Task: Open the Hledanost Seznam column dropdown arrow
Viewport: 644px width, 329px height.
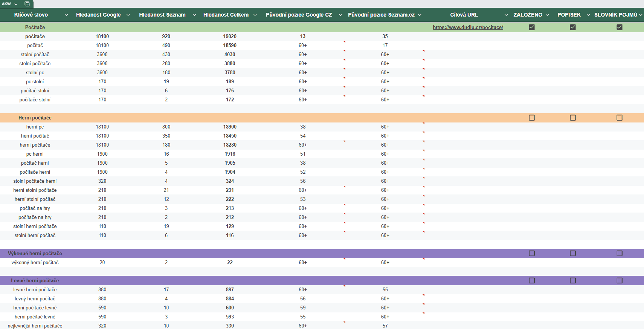Action: (194, 15)
